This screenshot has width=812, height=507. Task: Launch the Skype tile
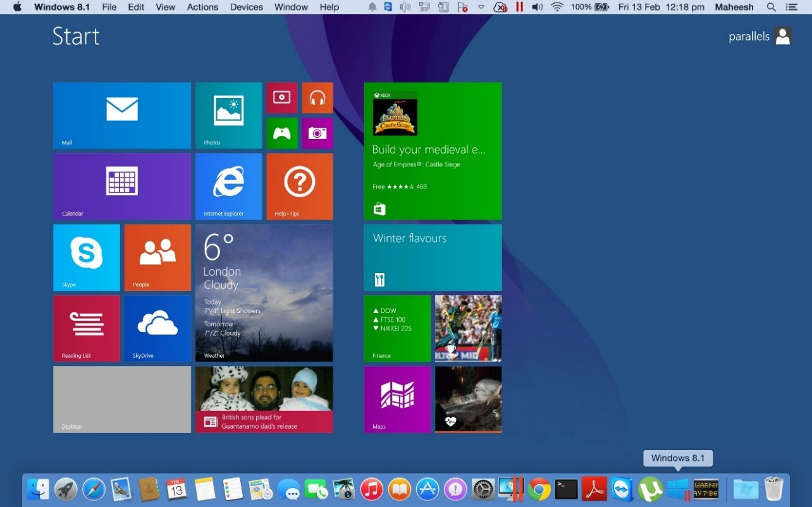tap(87, 257)
